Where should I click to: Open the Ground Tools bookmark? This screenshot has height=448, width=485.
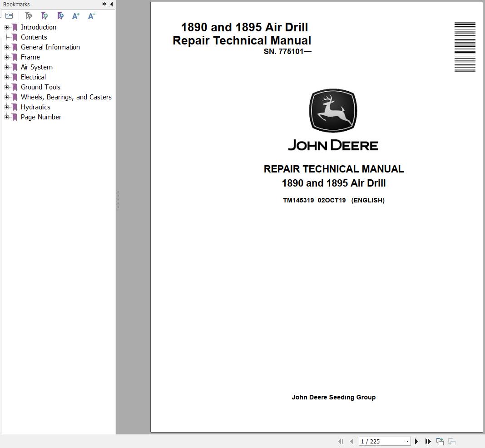(x=40, y=87)
